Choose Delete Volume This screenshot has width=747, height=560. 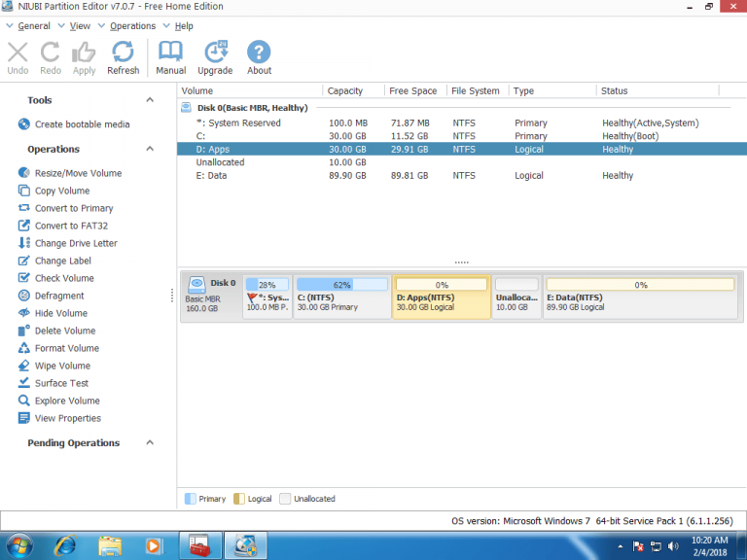[56, 331]
